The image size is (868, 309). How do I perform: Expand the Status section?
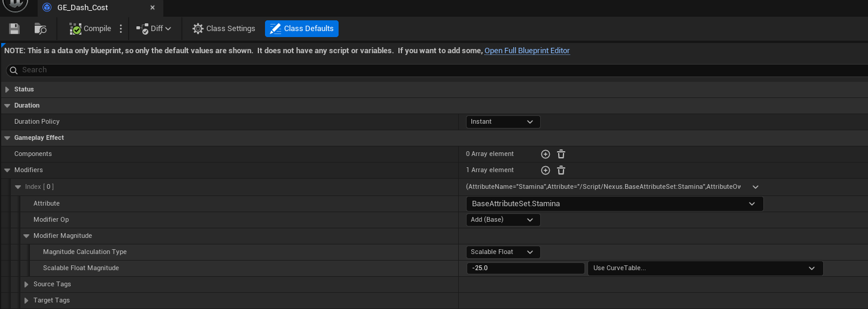pos(7,89)
